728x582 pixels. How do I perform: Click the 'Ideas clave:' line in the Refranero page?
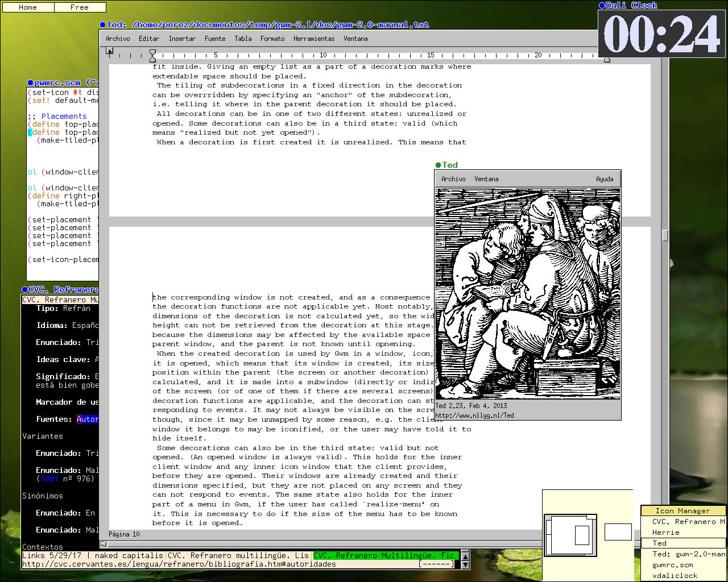[x=67, y=360]
